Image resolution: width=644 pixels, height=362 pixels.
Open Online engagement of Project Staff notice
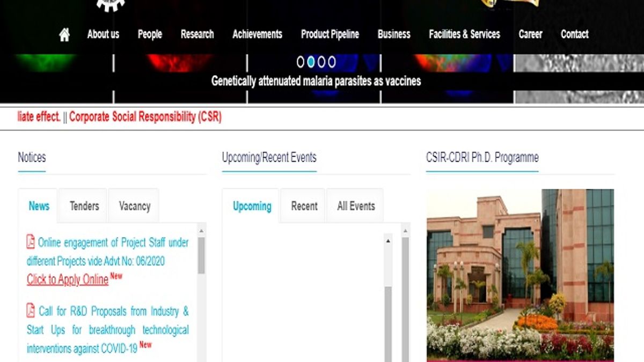point(107,252)
